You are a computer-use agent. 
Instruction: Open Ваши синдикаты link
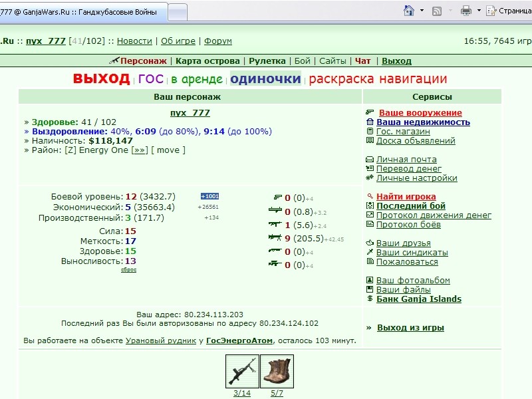[412, 253]
